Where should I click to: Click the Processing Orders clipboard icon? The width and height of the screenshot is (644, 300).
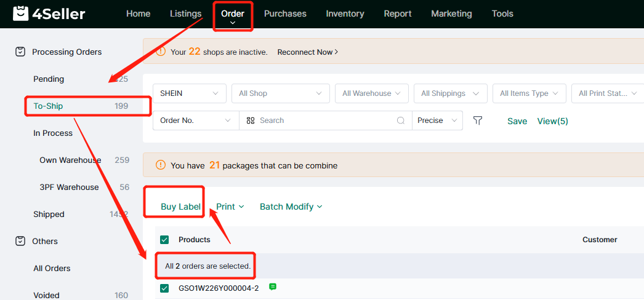[20, 52]
